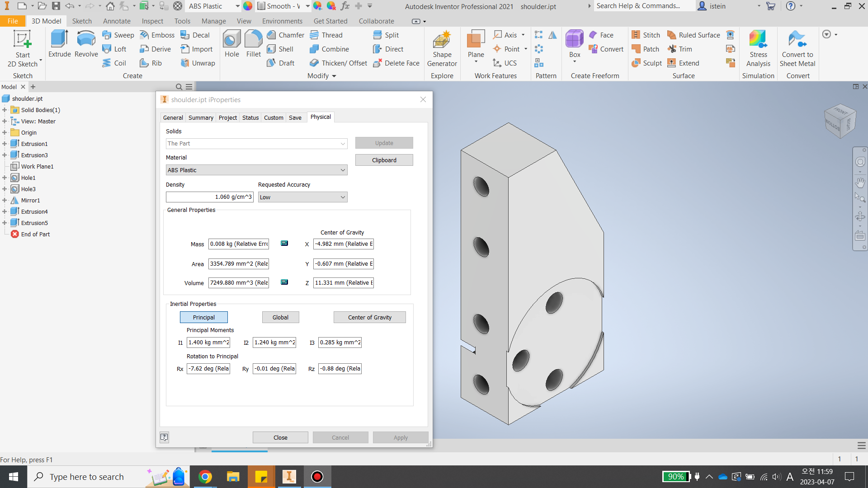Expand the Origin folder node
The height and width of the screenshot is (488, 868).
[5, 132]
